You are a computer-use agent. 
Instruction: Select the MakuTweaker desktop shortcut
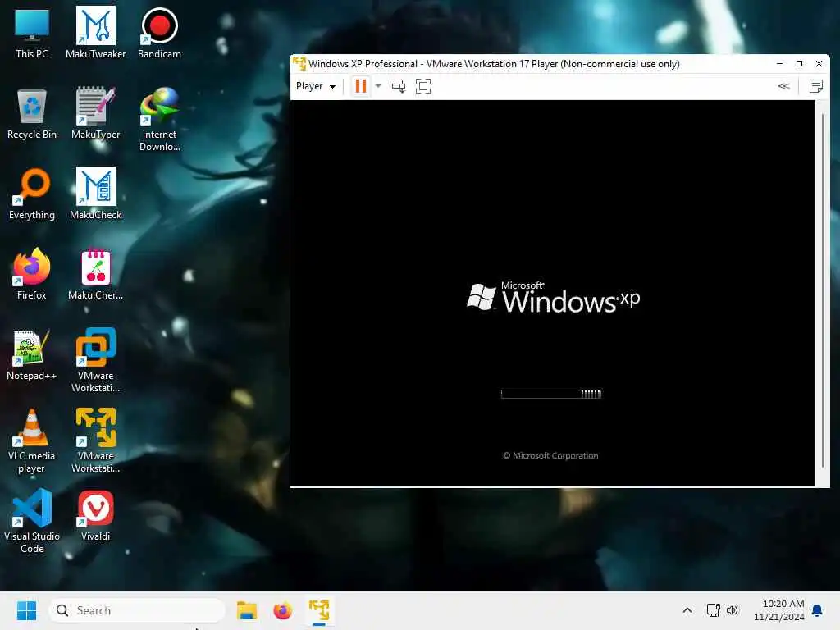[x=95, y=33]
